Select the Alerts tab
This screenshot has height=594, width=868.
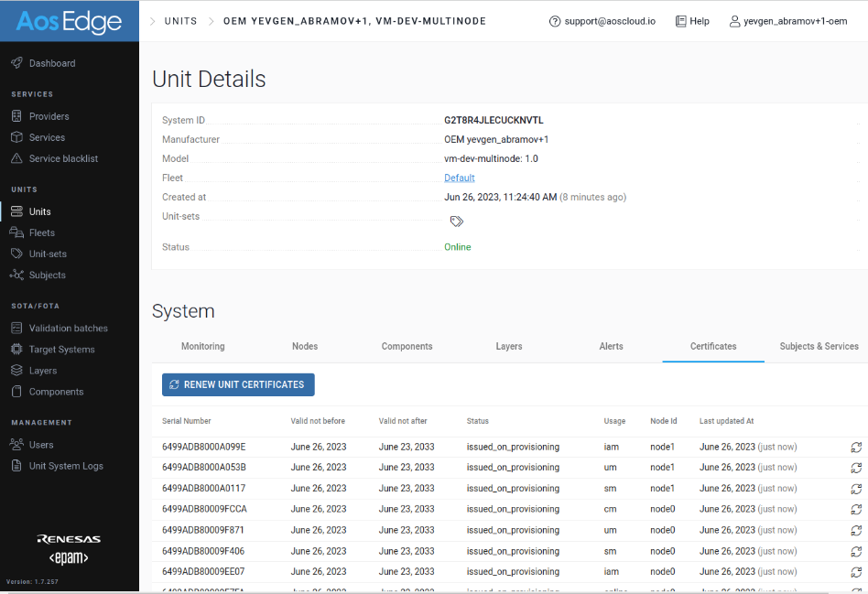click(611, 346)
